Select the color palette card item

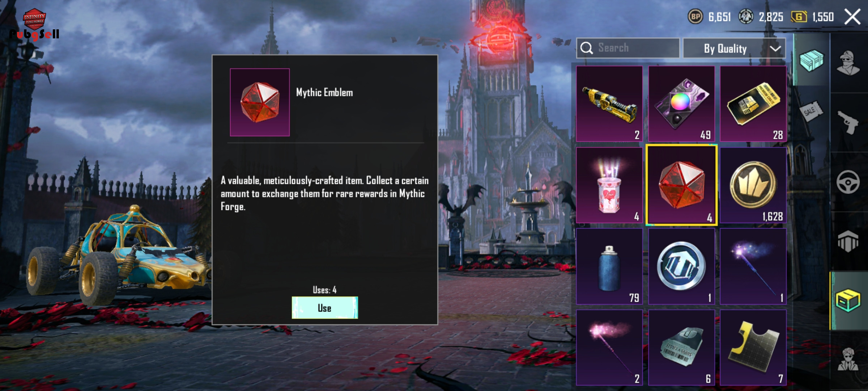(681, 104)
